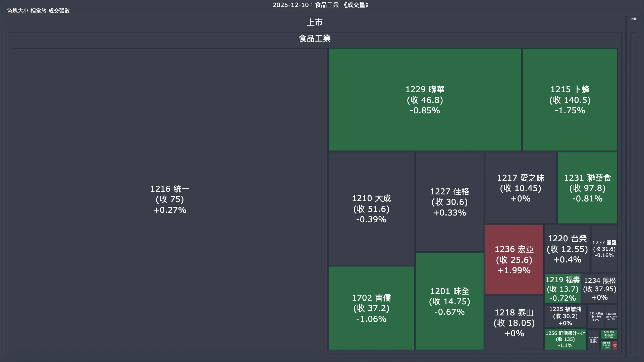Click the 食品工業 sector header
This screenshot has height=362, width=644.
(315, 39)
